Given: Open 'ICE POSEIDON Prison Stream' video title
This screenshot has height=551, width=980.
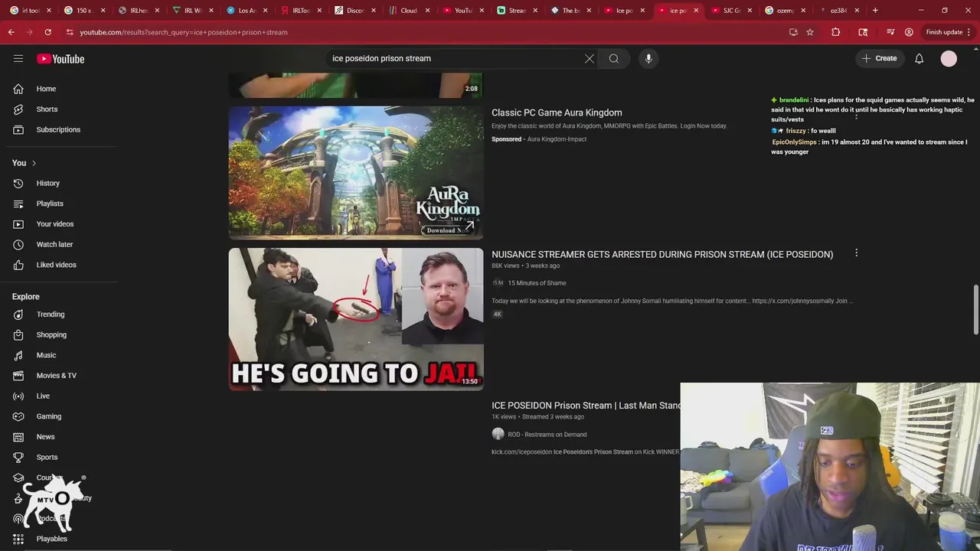Looking at the screenshot, I should tap(586, 406).
